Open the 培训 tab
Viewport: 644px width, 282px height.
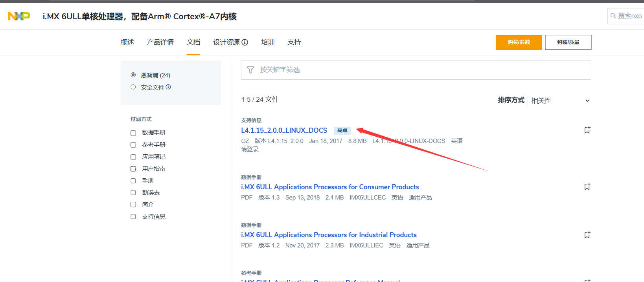[268, 42]
